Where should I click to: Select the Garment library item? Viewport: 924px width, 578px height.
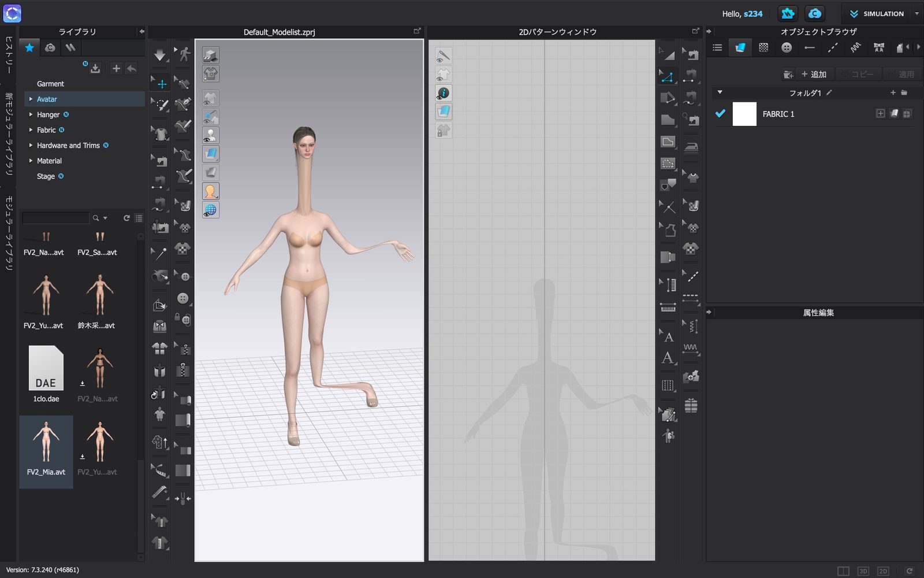coord(50,84)
